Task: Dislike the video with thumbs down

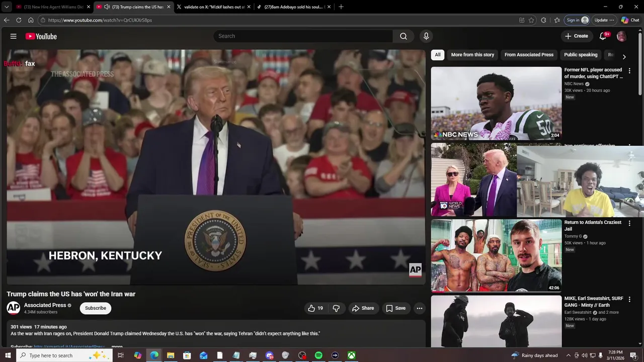Action: (x=336, y=308)
